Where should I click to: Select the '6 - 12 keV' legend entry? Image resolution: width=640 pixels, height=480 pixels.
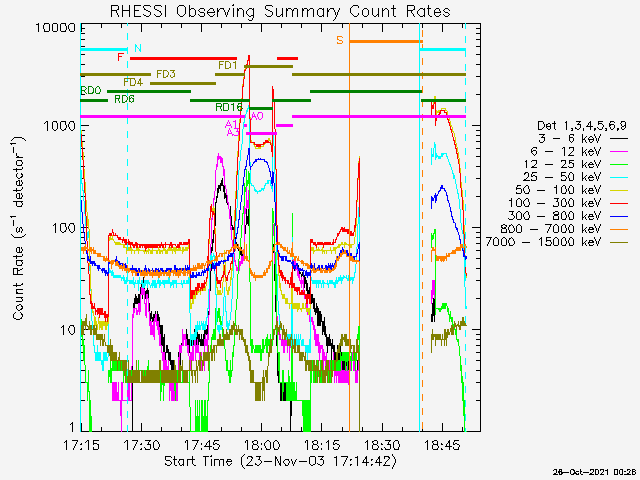pos(579,151)
